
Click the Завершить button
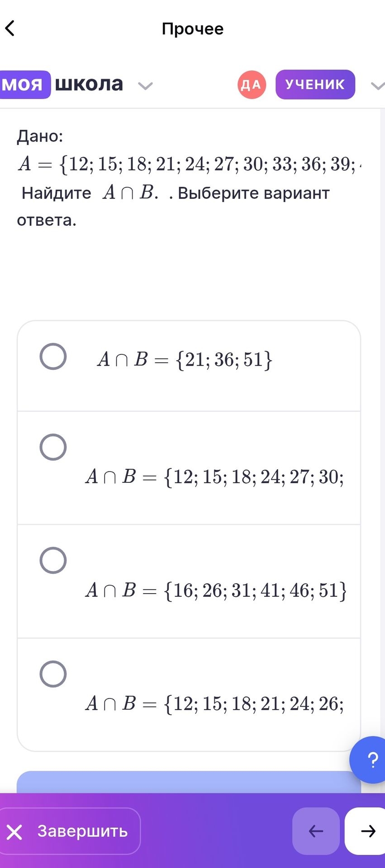(70, 831)
